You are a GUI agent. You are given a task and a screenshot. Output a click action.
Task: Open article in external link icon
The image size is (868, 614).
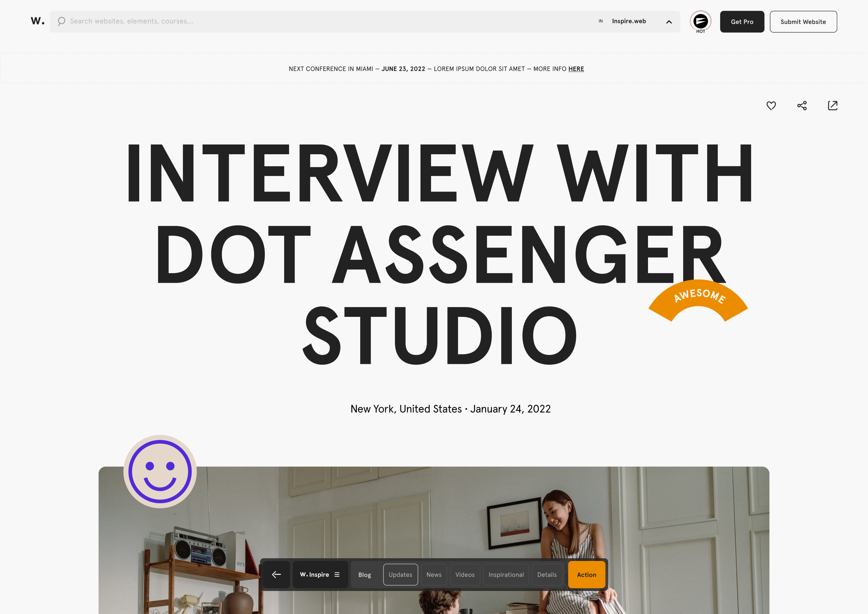[833, 106]
